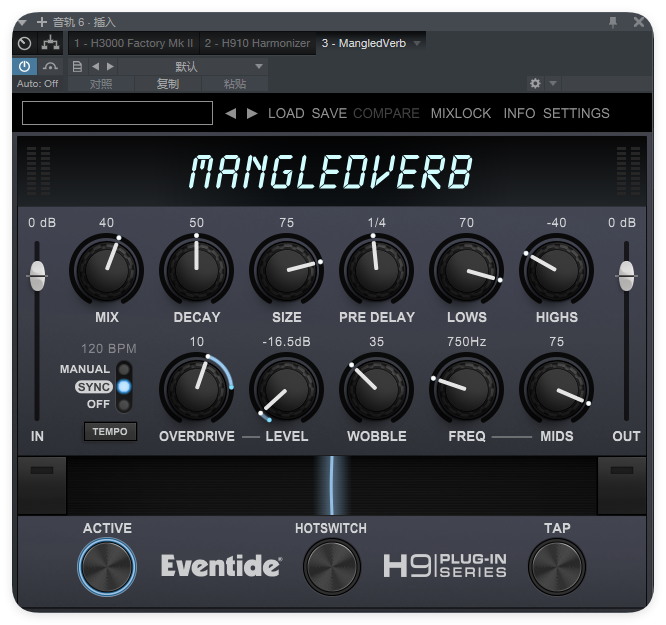Select the MangledVerb insert tab
Screen dimensions: 666x625
pyautogui.click(x=364, y=43)
